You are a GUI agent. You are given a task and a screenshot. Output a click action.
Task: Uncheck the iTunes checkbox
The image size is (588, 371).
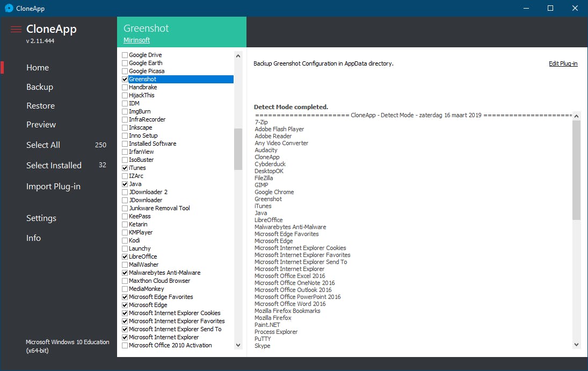125,168
